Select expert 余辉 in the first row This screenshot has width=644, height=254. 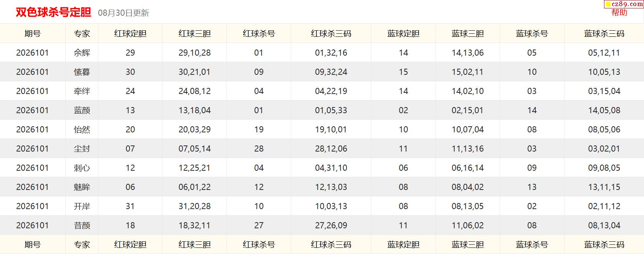pyautogui.click(x=82, y=53)
